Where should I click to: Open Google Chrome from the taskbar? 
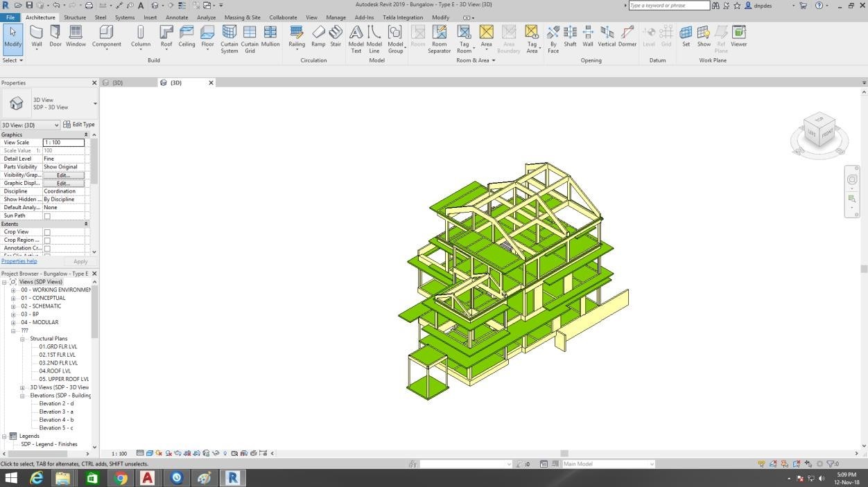(x=121, y=477)
